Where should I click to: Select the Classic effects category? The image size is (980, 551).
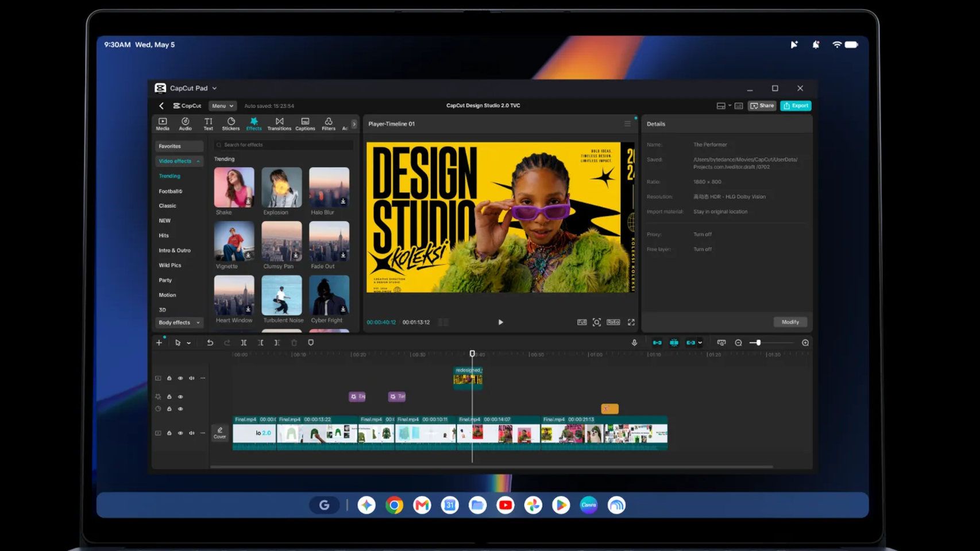point(168,205)
